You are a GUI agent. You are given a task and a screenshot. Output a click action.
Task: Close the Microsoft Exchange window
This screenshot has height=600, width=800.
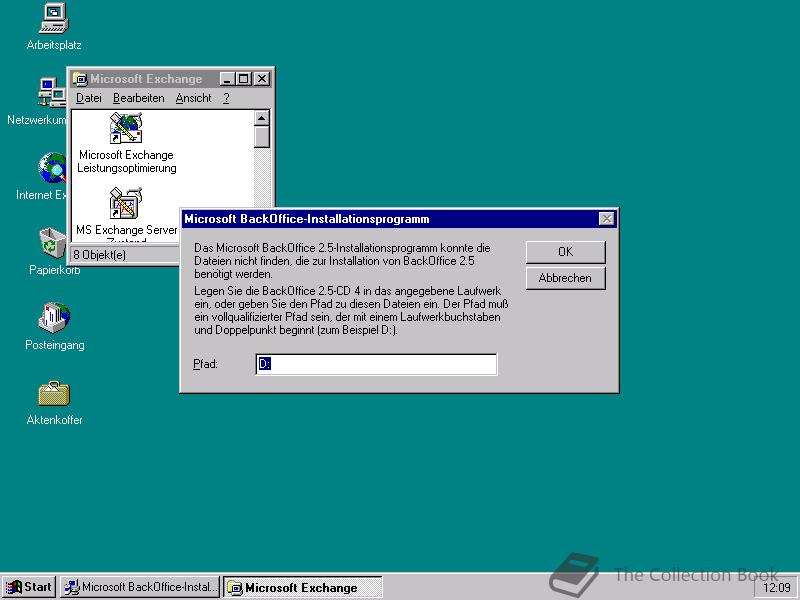point(261,79)
